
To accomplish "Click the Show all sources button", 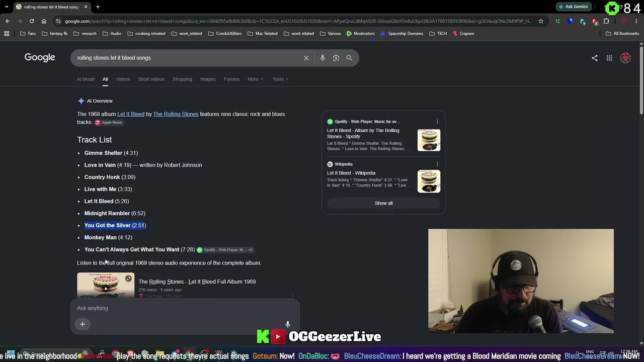I will pos(383,203).
